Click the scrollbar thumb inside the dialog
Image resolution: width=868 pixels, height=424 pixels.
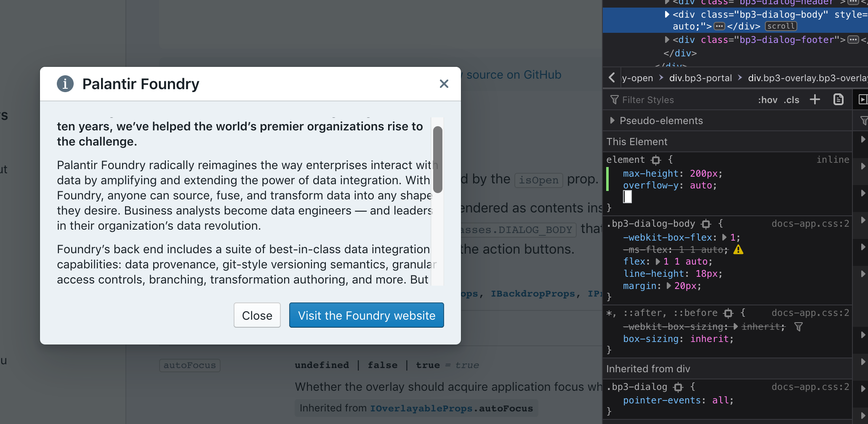437,160
